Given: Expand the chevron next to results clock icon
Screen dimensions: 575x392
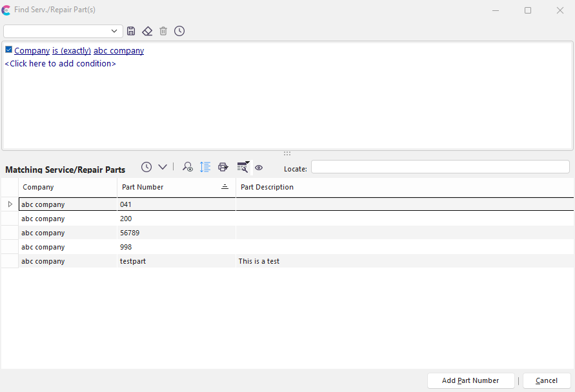Looking at the screenshot, I should click(163, 167).
